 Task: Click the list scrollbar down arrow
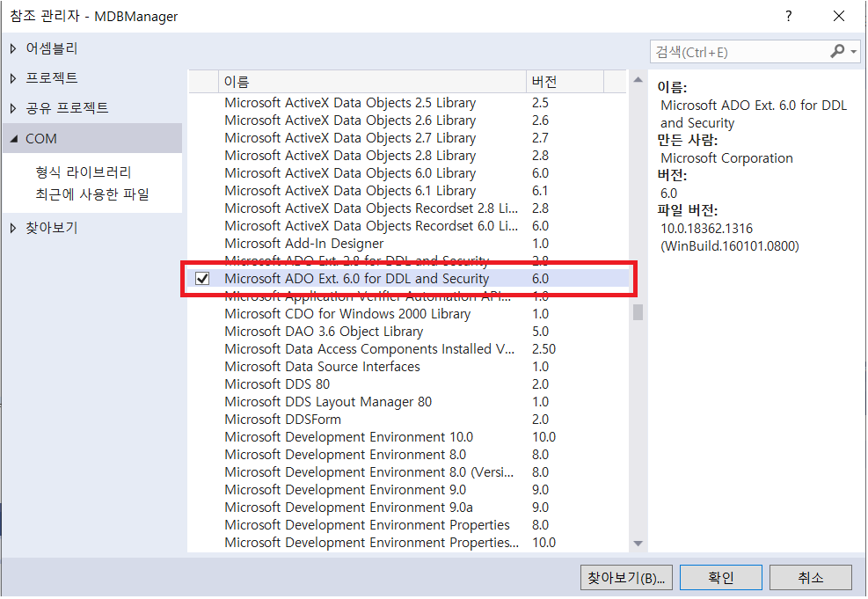[638, 544]
